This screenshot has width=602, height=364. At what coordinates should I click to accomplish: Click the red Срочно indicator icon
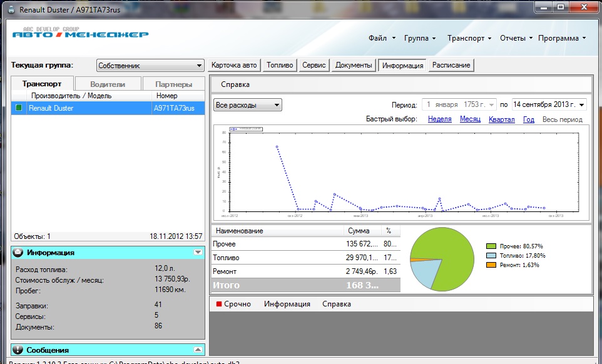[x=219, y=304]
